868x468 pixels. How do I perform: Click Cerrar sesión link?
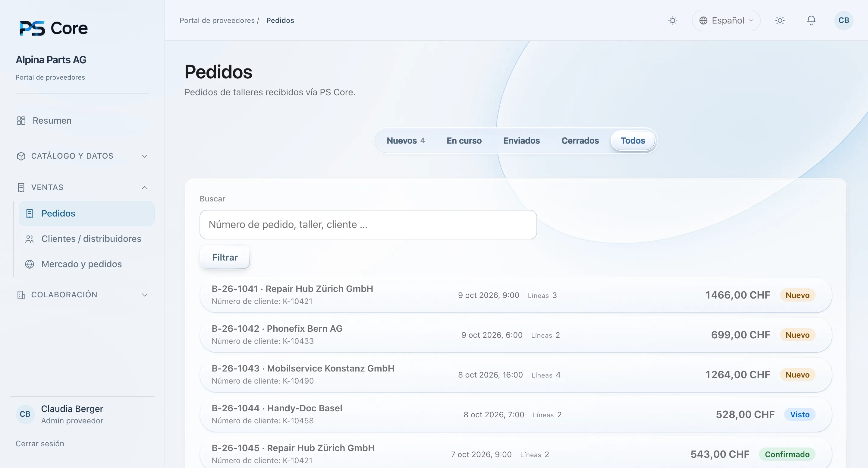(40, 444)
